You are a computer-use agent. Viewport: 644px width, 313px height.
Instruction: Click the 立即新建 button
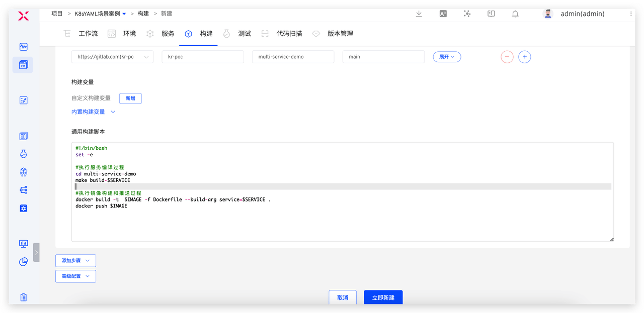pos(383,297)
